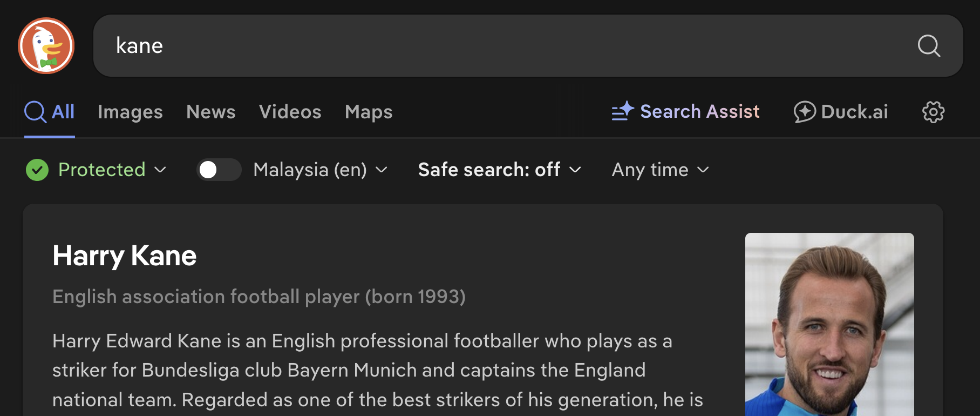Click the Duck.ai chat bubble icon
This screenshot has width=980, height=416.
(804, 112)
